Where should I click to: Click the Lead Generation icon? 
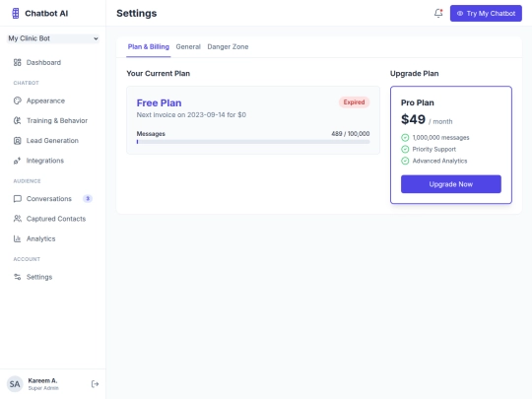click(x=18, y=141)
